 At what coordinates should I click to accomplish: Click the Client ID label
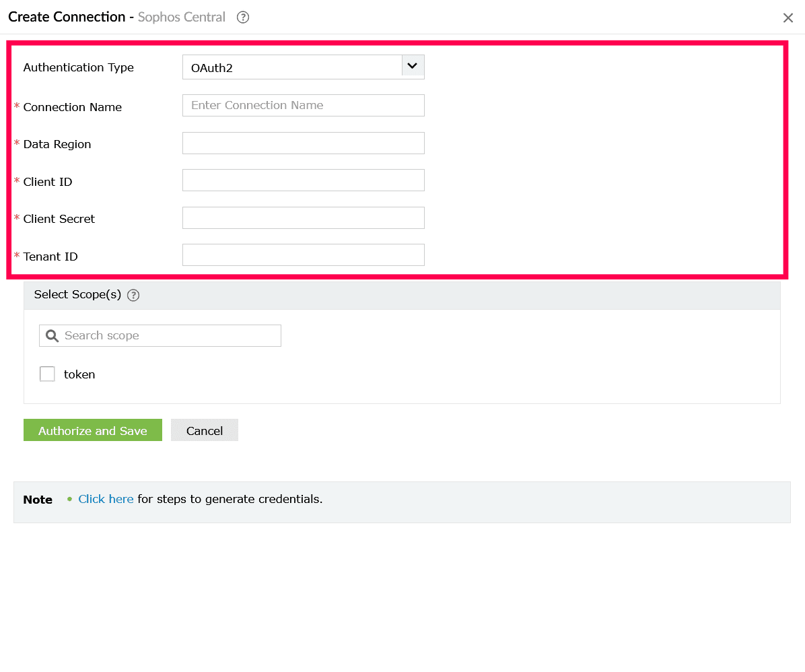[48, 182]
